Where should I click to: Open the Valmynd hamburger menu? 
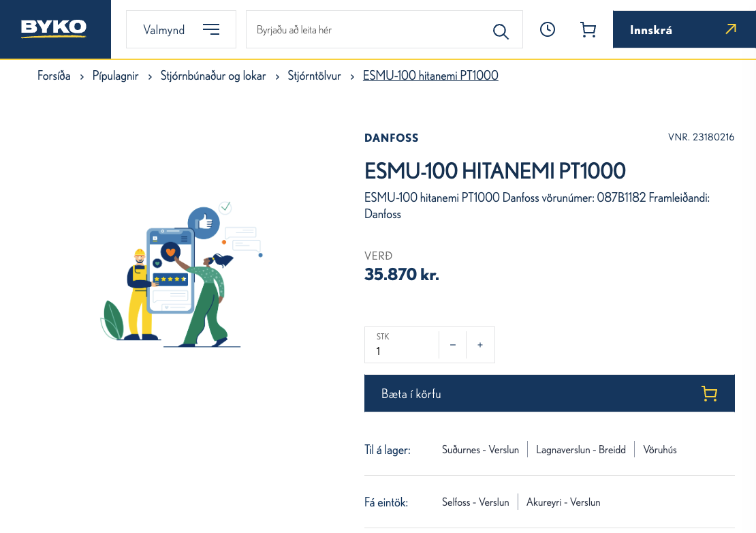[x=180, y=29]
